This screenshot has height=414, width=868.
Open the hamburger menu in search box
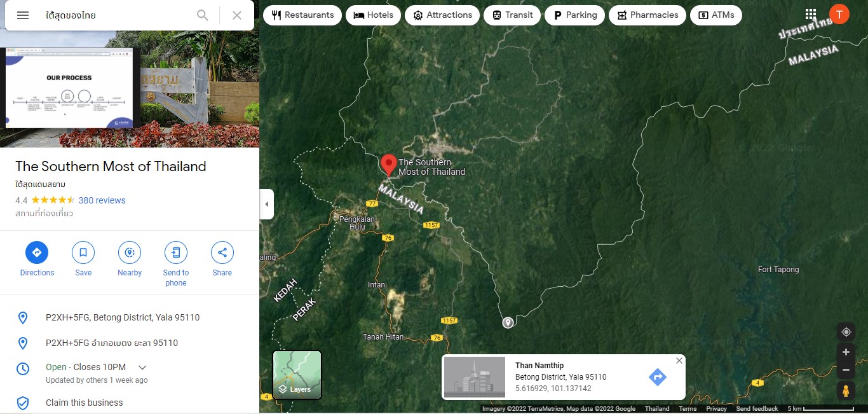pos(23,15)
